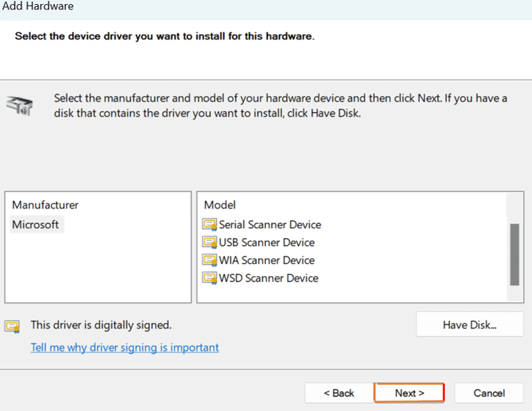Screen dimensions: 532x411
Task: Click the WSD Scanner Device driver icon
Action: click(209, 278)
